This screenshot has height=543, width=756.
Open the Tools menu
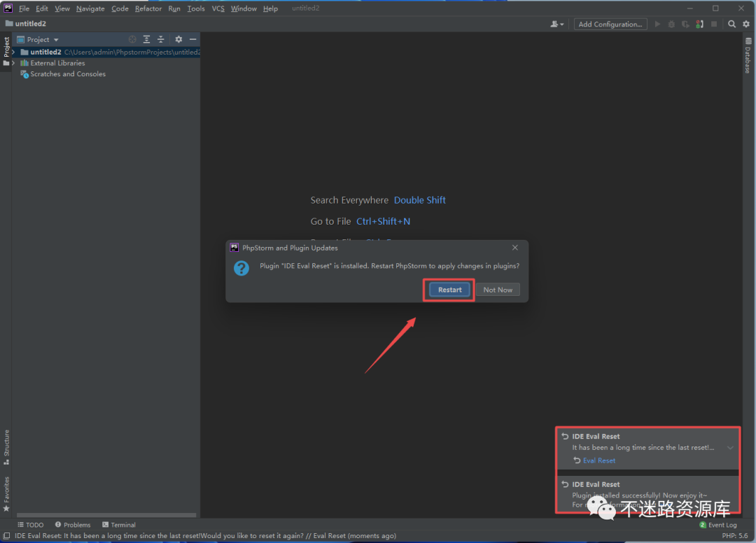pyautogui.click(x=196, y=8)
